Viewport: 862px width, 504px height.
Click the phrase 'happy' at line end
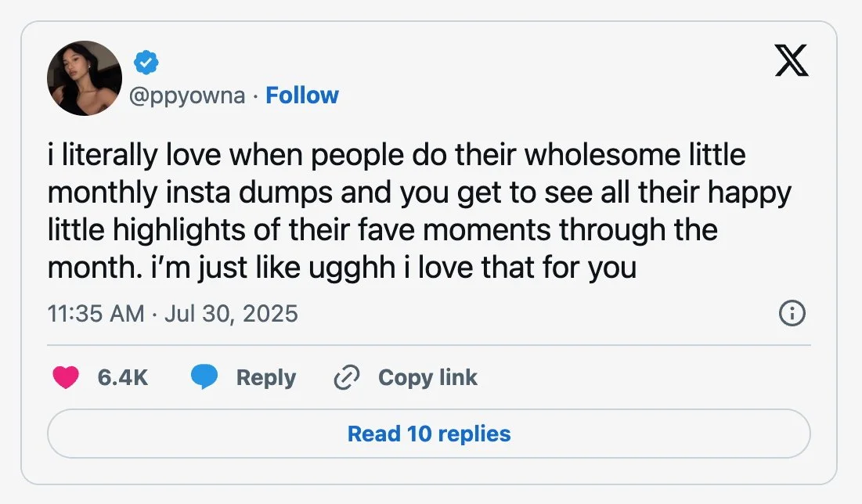coord(750,193)
